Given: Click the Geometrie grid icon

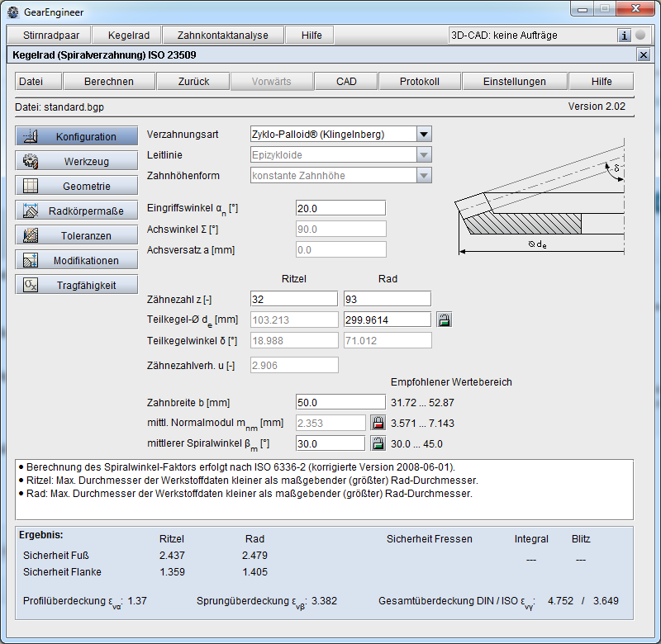Looking at the screenshot, I should 31,186.
